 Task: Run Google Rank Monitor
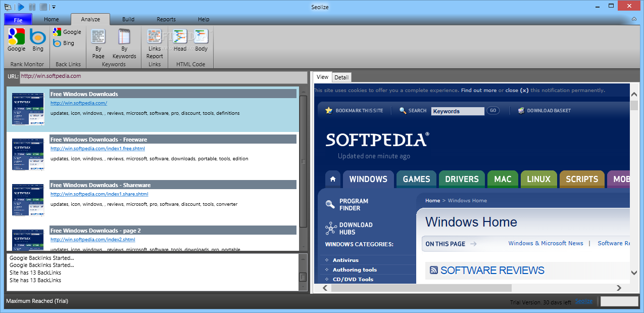(17, 40)
